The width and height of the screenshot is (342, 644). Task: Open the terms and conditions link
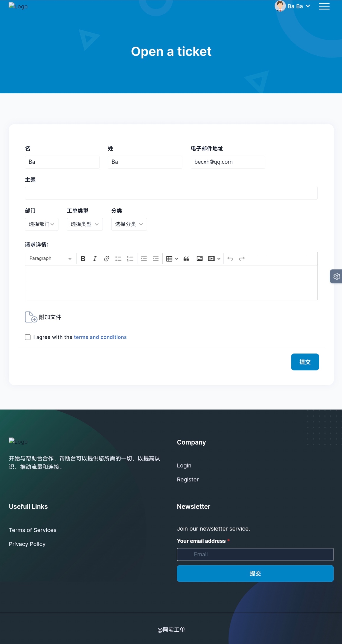[100, 337]
